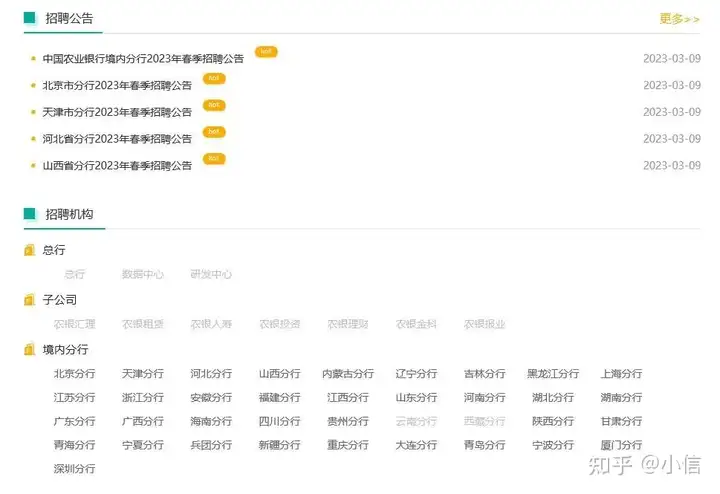
Task: Choose 内蒙古分行
Action: (348, 374)
